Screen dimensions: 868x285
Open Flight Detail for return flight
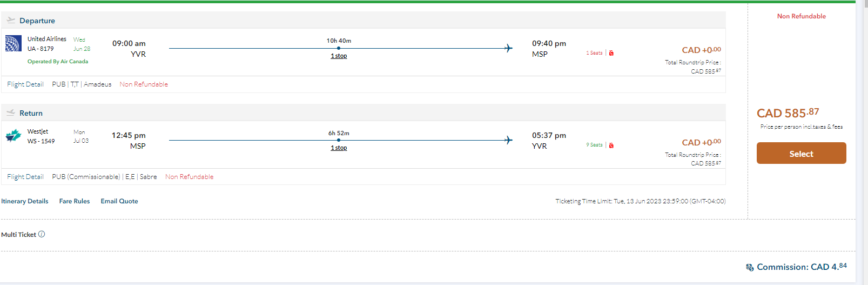(25, 177)
